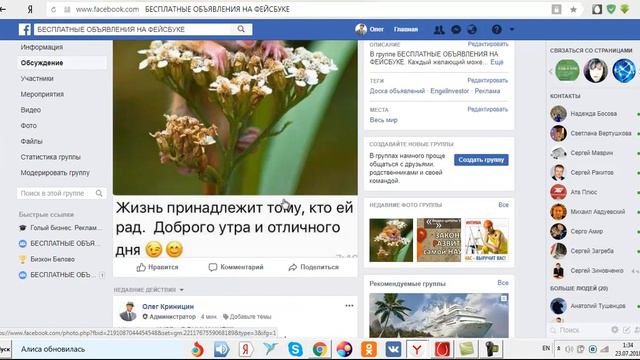Viewport: 640px width, 360px height.
Task: Open the flower mouse photo thumbnail
Action: point(391,240)
